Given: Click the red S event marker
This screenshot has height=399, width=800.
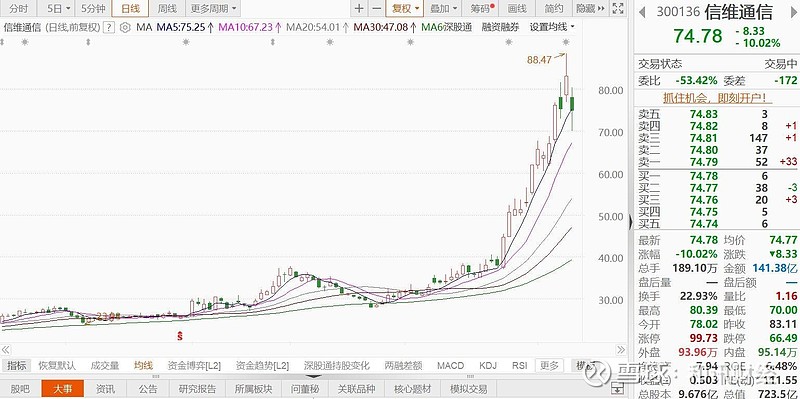Looking at the screenshot, I should point(180,335).
